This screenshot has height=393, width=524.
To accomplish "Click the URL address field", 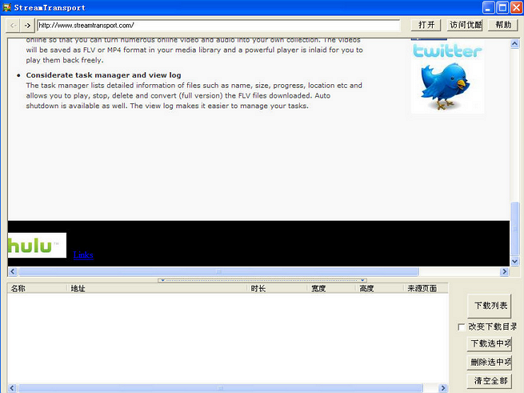I will 219,25.
